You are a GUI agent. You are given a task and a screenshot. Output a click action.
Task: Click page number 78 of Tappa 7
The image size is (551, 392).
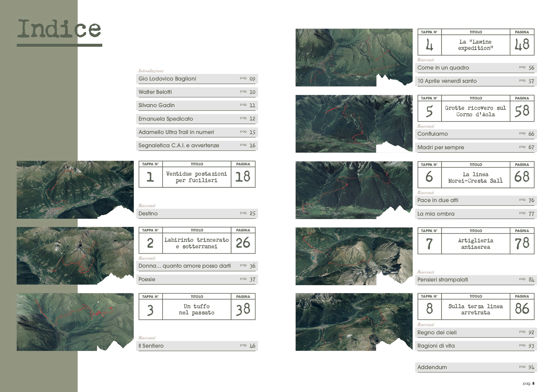tap(522, 244)
